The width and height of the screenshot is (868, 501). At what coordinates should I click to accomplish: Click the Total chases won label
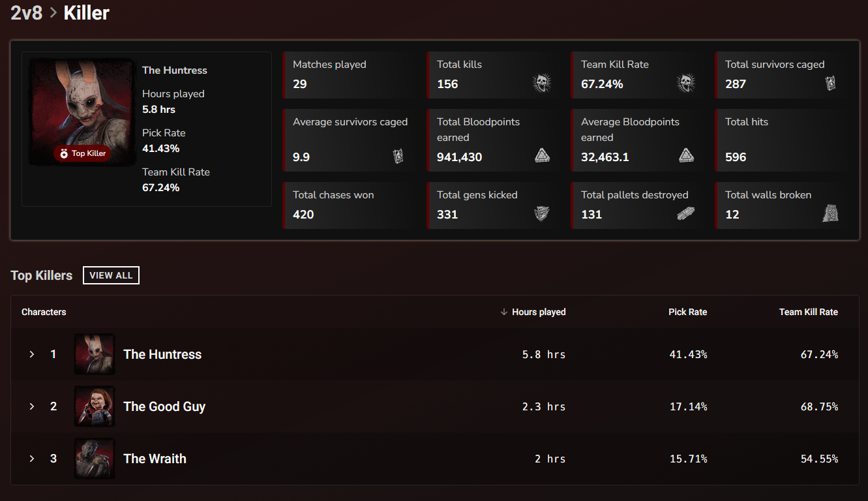[x=333, y=195]
